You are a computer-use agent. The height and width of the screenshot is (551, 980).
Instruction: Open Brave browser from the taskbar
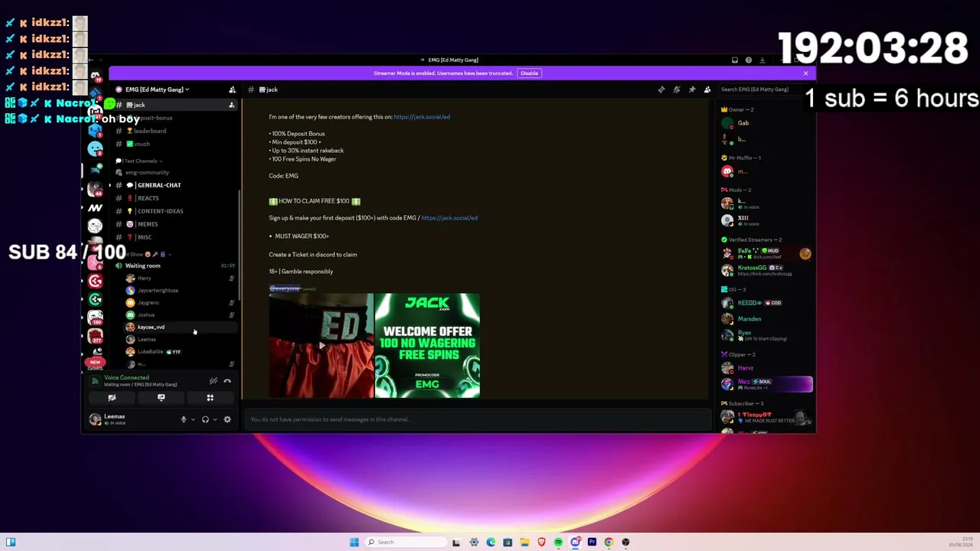tap(541, 543)
